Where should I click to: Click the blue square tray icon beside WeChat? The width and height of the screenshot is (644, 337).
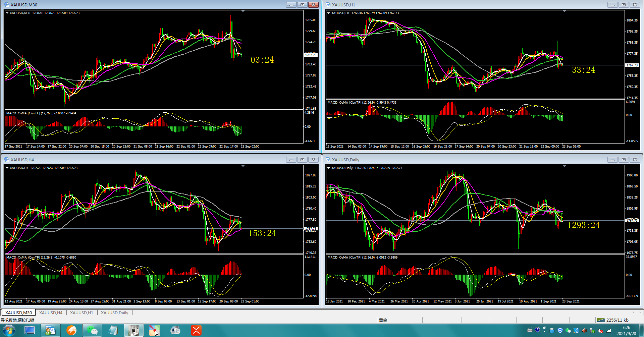(x=576, y=331)
